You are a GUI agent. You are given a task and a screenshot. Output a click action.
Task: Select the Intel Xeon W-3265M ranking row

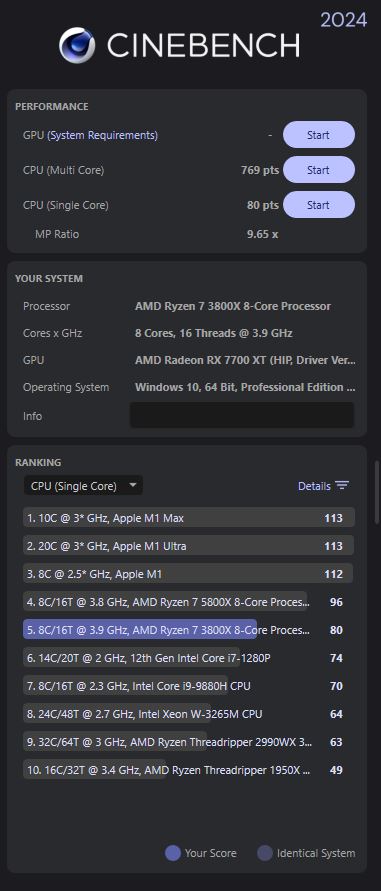tap(189, 713)
